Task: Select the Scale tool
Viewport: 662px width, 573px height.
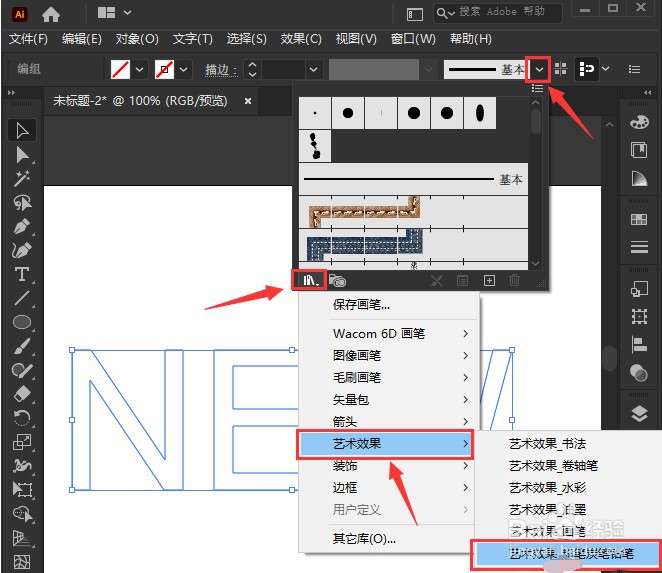Action: coord(22,442)
